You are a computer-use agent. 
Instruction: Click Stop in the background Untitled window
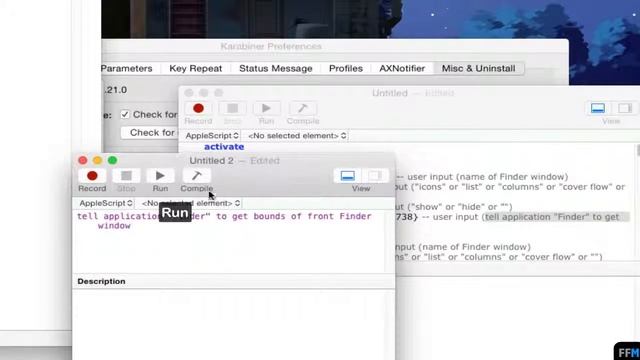coord(232,109)
